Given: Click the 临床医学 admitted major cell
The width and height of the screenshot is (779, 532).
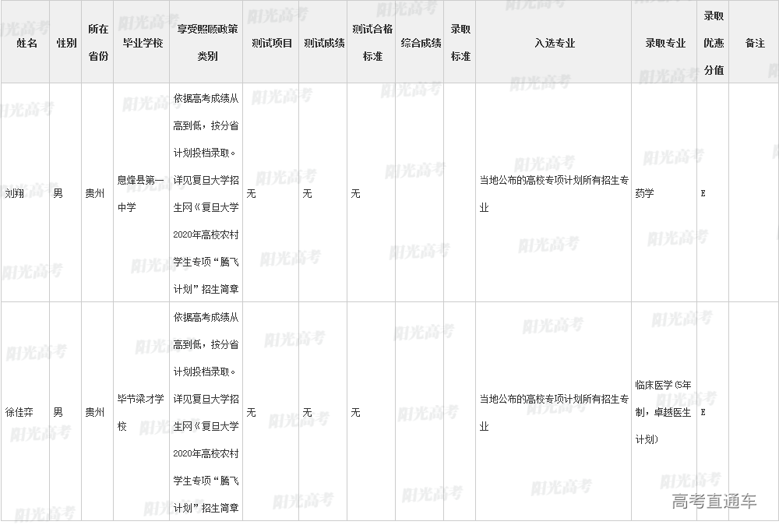Looking at the screenshot, I should coord(663,412).
